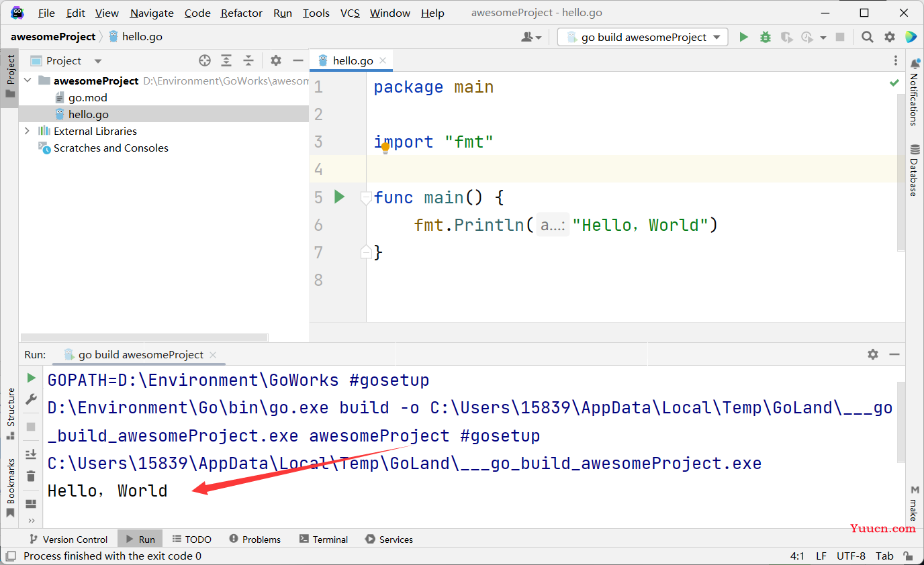The width and height of the screenshot is (924, 565).
Task: Open the Database side panel
Action: [x=914, y=170]
